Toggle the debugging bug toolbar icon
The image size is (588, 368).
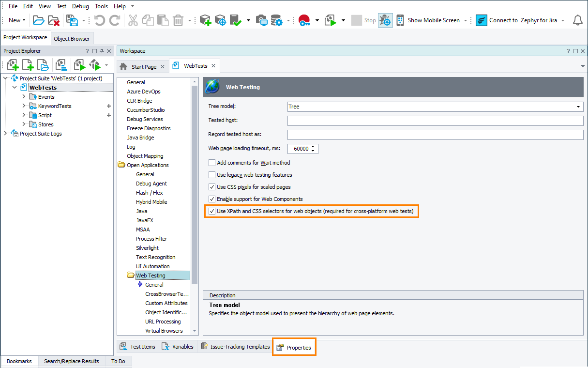[x=385, y=20]
